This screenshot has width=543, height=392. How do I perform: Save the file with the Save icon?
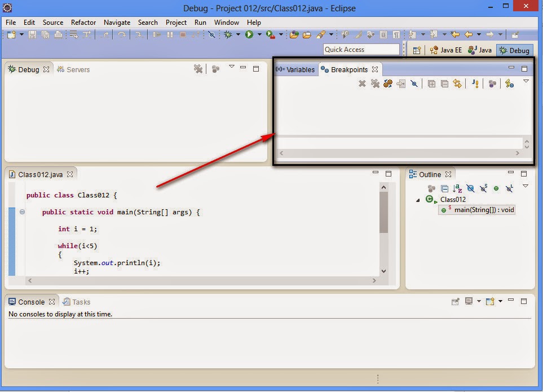[x=32, y=34]
